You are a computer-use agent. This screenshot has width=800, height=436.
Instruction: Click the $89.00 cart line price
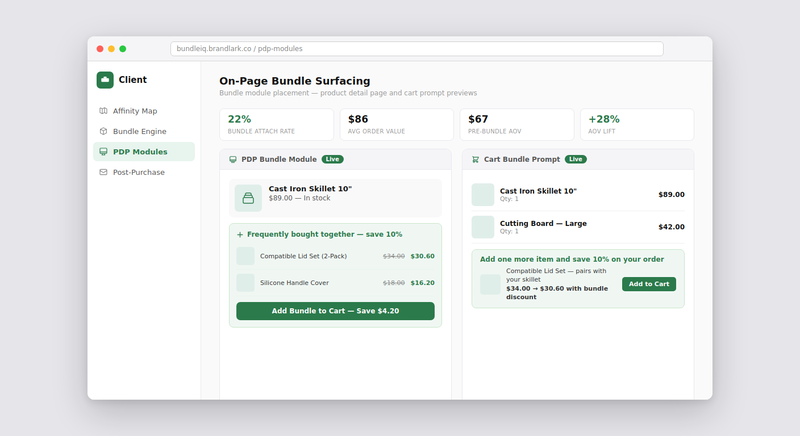[671, 194]
